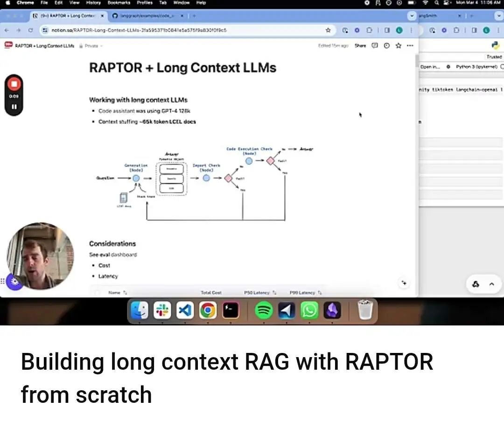Bookmark this page with address-bar star
Image resolution: width=504 pixels, height=421 pixels.
[328, 30]
